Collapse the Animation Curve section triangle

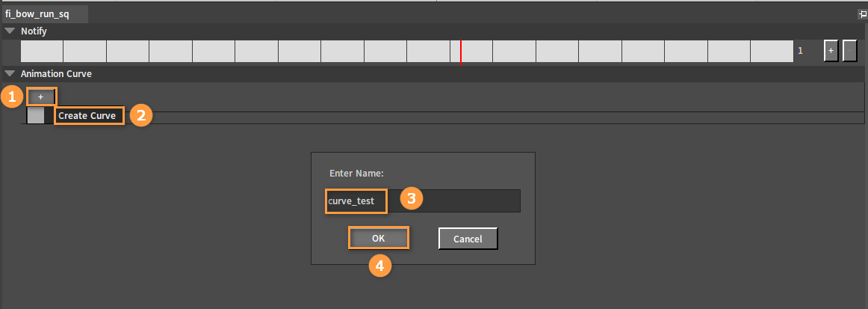click(10, 73)
